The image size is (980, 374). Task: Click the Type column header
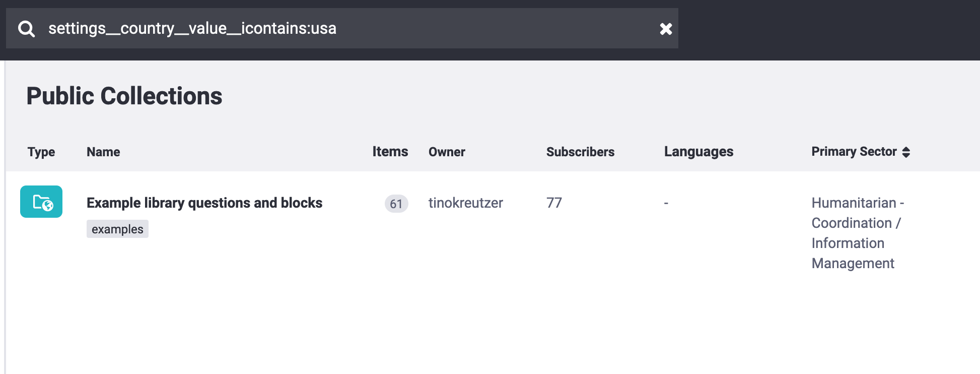pos(41,152)
